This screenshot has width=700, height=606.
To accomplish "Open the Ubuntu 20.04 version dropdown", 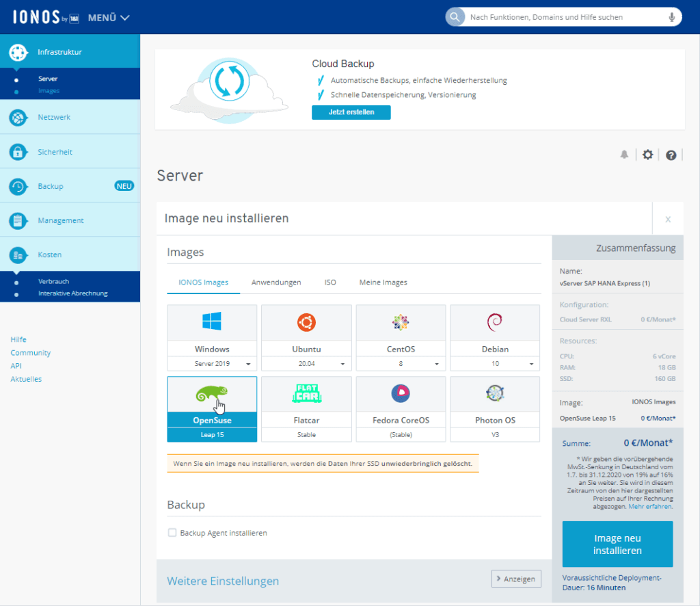I will (307, 363).
